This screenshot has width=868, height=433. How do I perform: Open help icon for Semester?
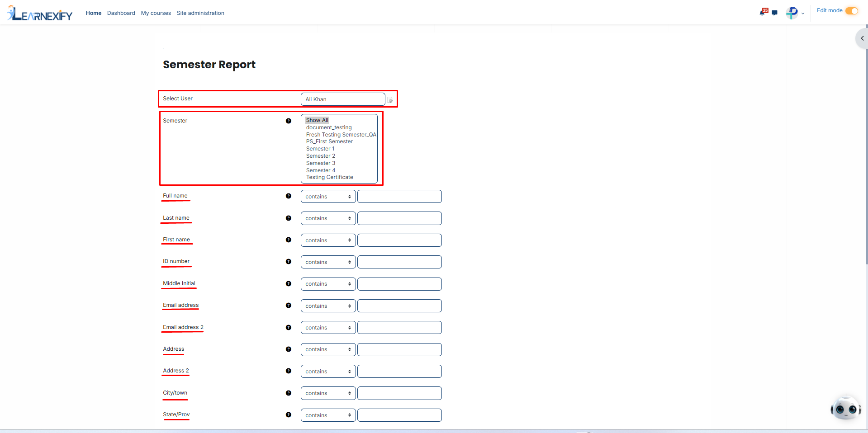[289, 121]
